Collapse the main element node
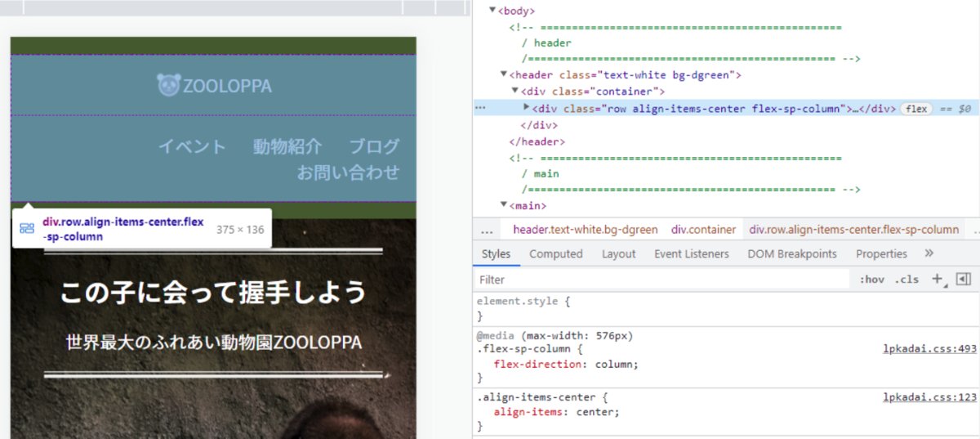 pos(503,205)
